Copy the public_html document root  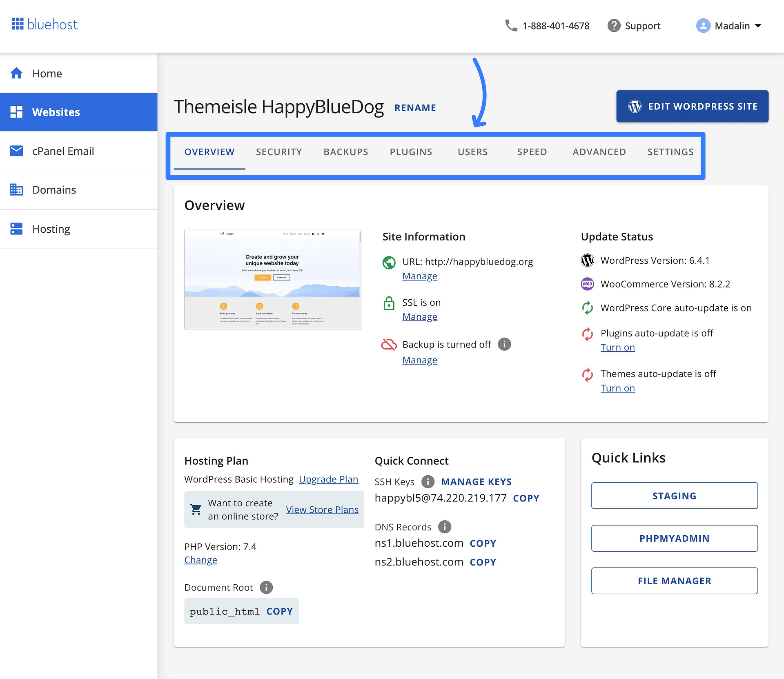coord(279,611)
